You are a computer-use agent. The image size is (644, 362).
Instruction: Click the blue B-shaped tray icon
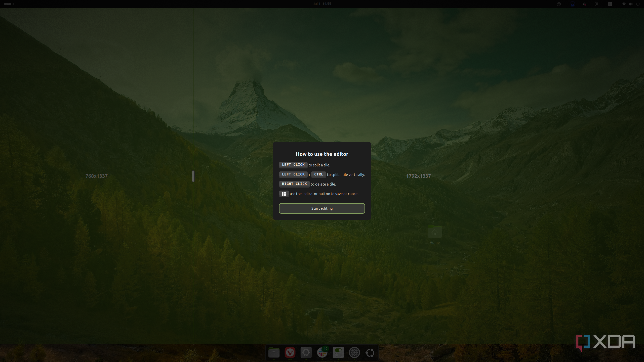pyautogui.click(x=573, y=4)
